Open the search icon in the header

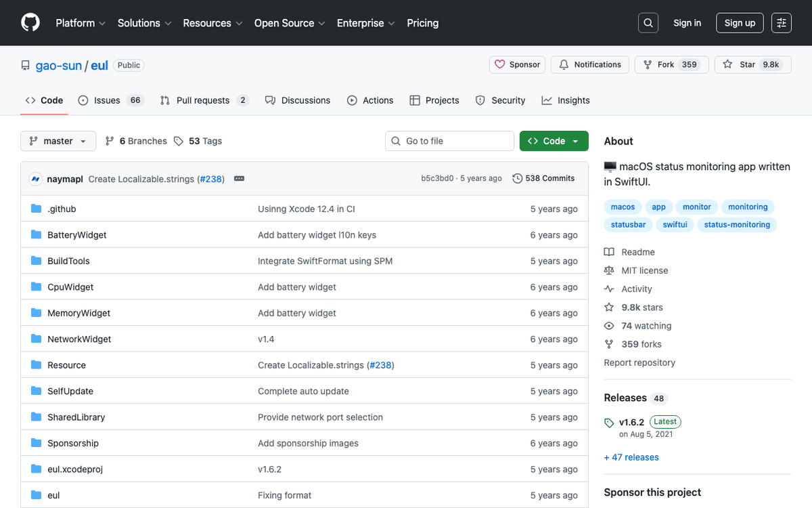648,22
